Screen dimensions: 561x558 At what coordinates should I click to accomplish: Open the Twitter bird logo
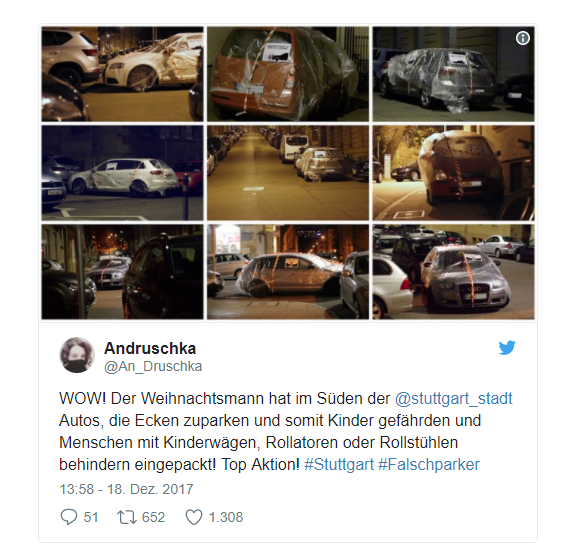[507, 348]
